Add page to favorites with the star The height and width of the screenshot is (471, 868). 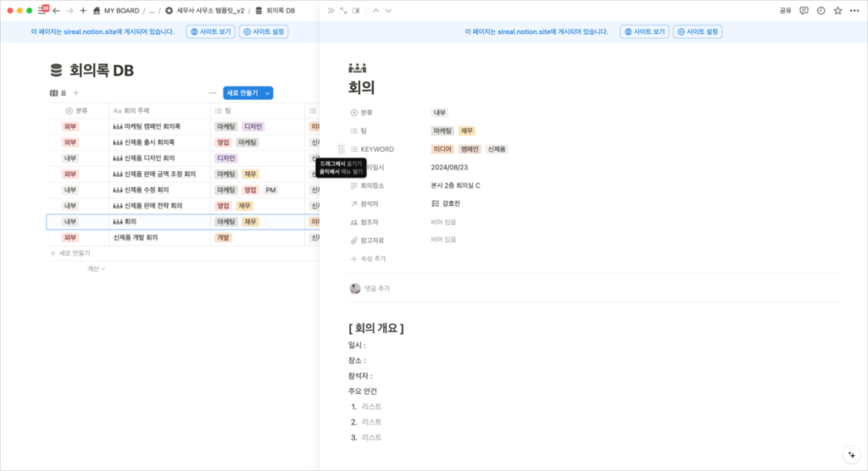838,10
